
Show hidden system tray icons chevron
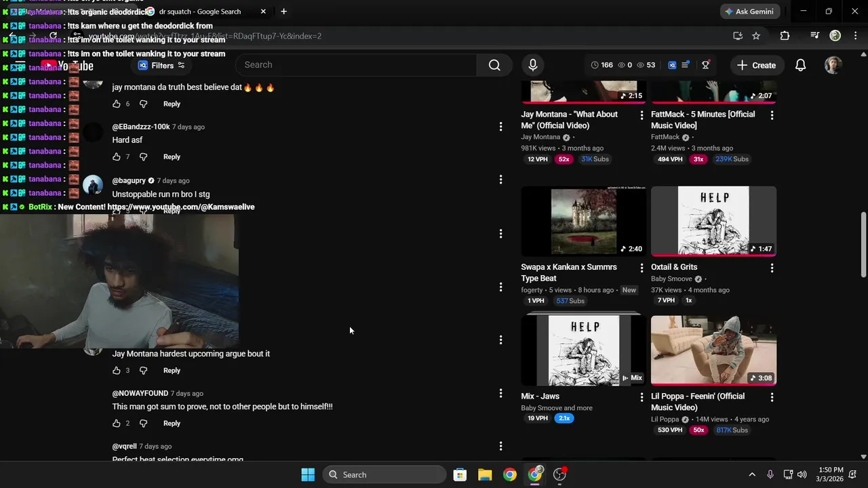751,474
